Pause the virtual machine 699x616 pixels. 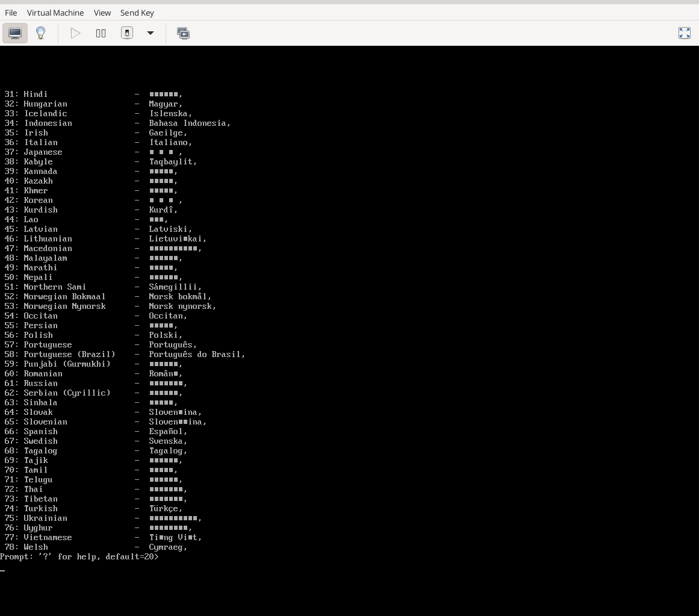[x=101, y=33]
